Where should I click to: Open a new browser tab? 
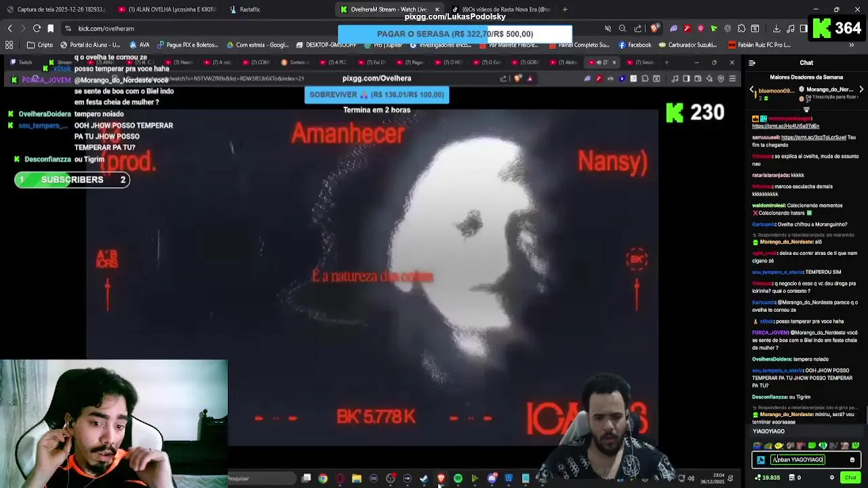click(x=565, y=9)
